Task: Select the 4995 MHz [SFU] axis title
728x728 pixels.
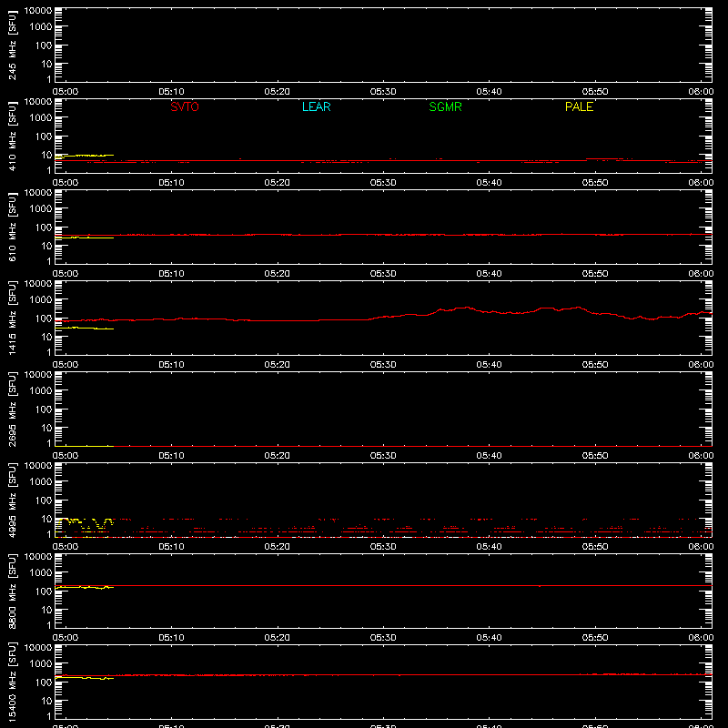Action: pos(12,500)
